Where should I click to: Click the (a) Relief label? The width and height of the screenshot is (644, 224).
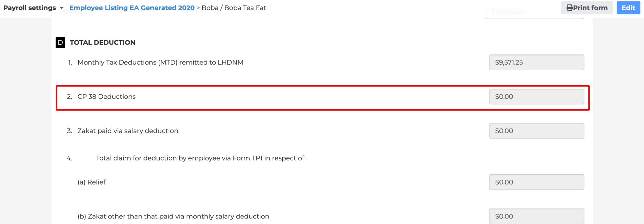[92, 182]
